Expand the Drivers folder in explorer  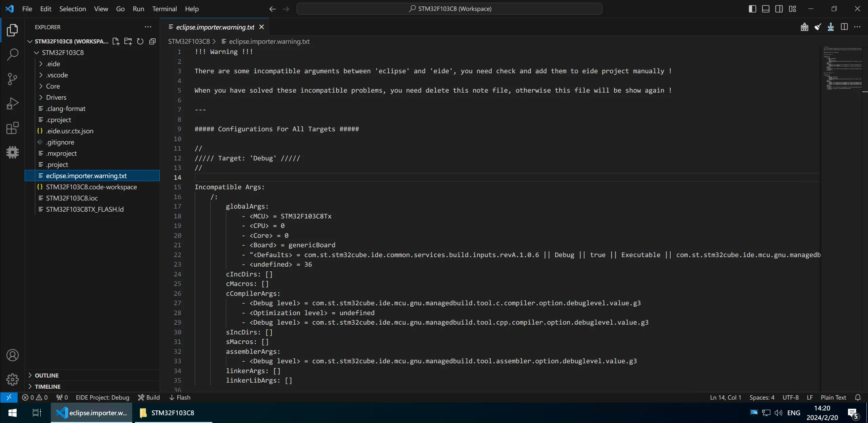coord(57,97)
